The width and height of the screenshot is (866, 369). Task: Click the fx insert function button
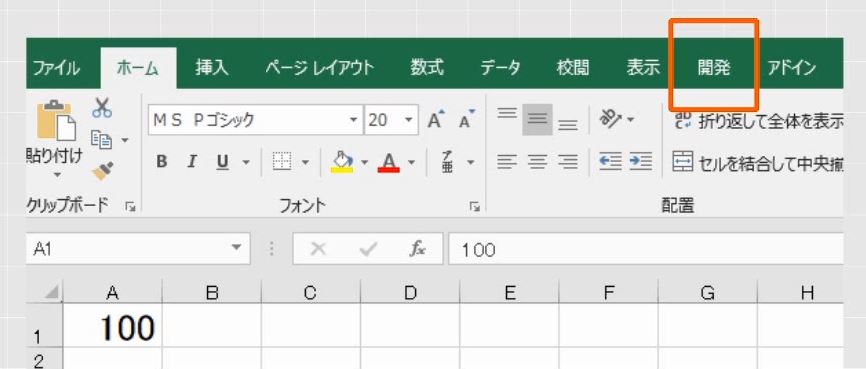417,250
